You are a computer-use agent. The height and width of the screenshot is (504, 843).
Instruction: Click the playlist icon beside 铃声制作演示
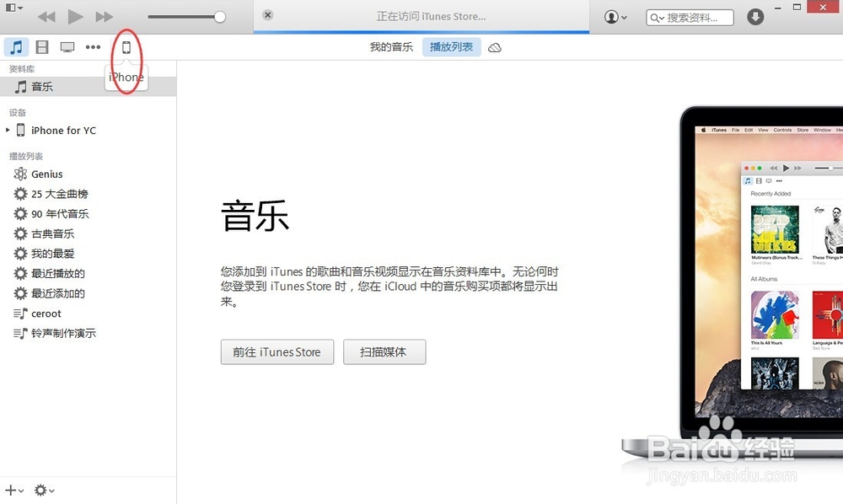pyautogui.click(x=20, y=333)
